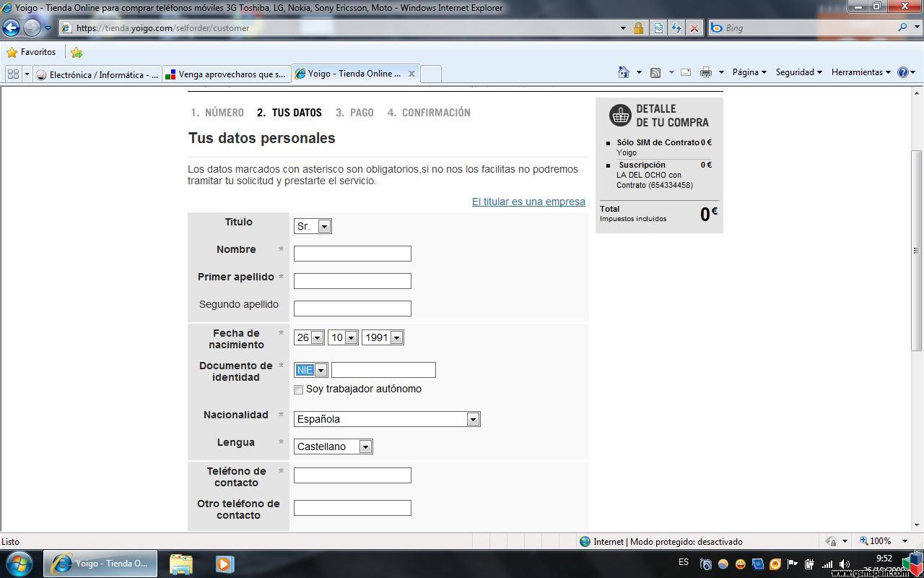This screenshot has width=924, height=578.
Task: Go to step '1. NÚMERO'
Action: click(x=217, y=113)
